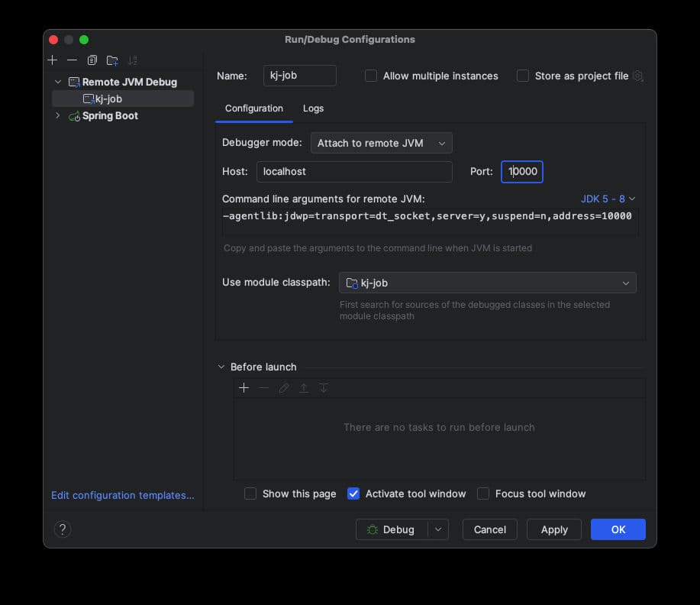700x605 pixels.
Task: Click the Apply button
Action: point(554,529)
